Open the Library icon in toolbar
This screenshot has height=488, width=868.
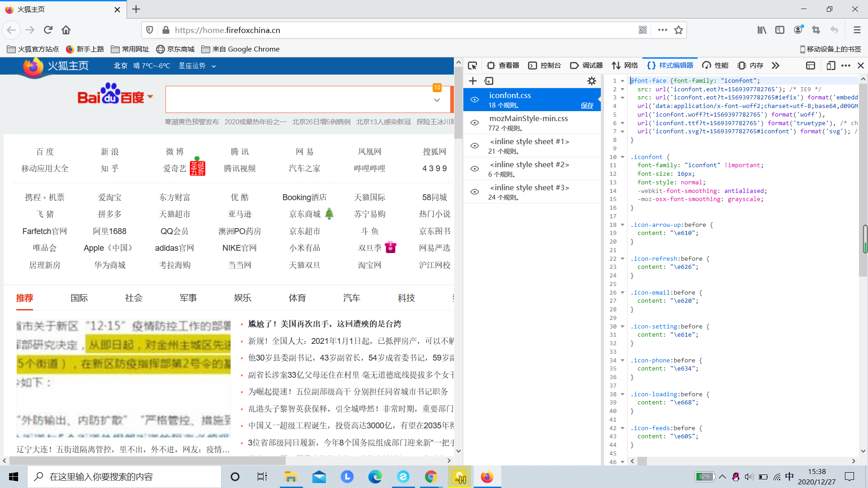(762, 30)
